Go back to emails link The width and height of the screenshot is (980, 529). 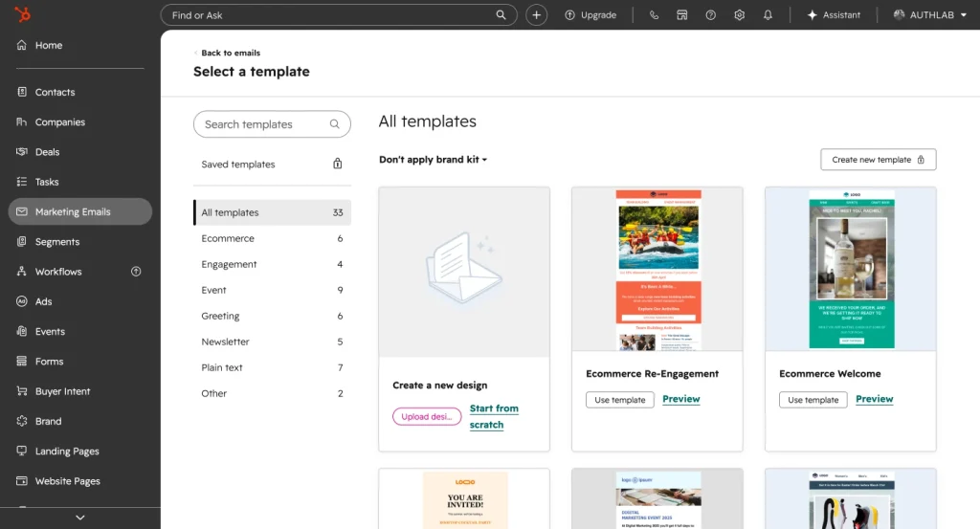pos(228,53)
